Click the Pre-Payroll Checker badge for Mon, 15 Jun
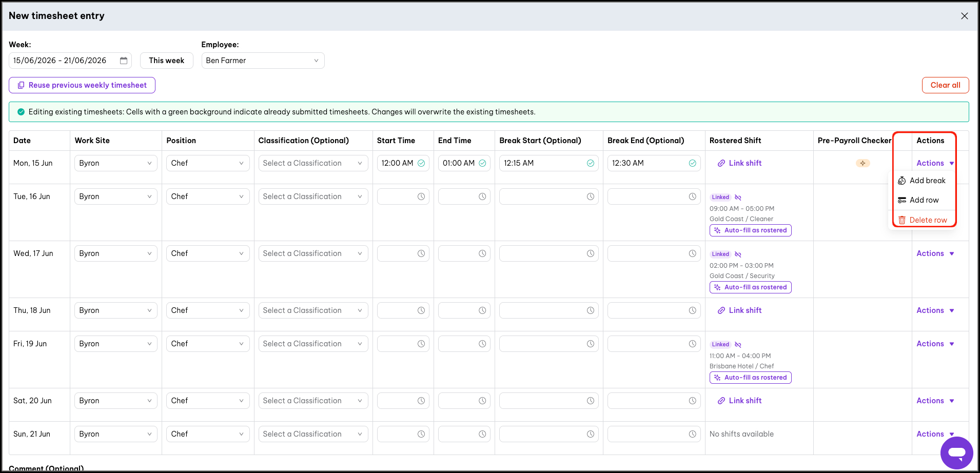The width and height of the screenshot is (980, 473). click(863, 163)
